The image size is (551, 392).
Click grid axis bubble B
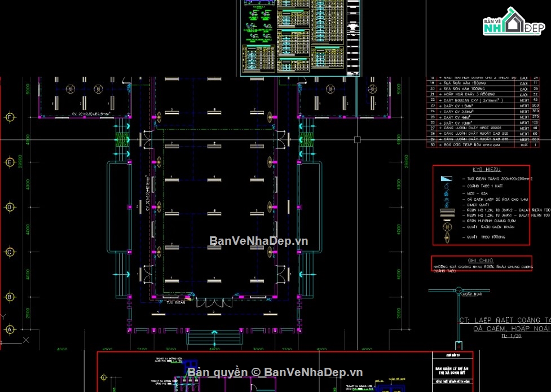10,297
